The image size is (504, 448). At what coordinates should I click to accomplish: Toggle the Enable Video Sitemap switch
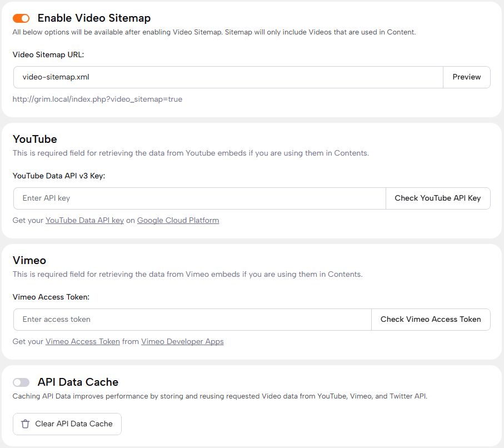point(21,18)
